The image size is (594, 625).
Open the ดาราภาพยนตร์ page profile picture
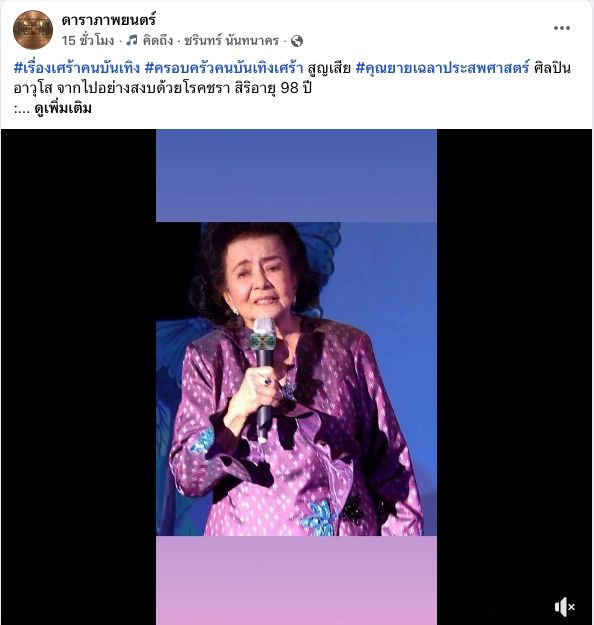coord(33,30)
